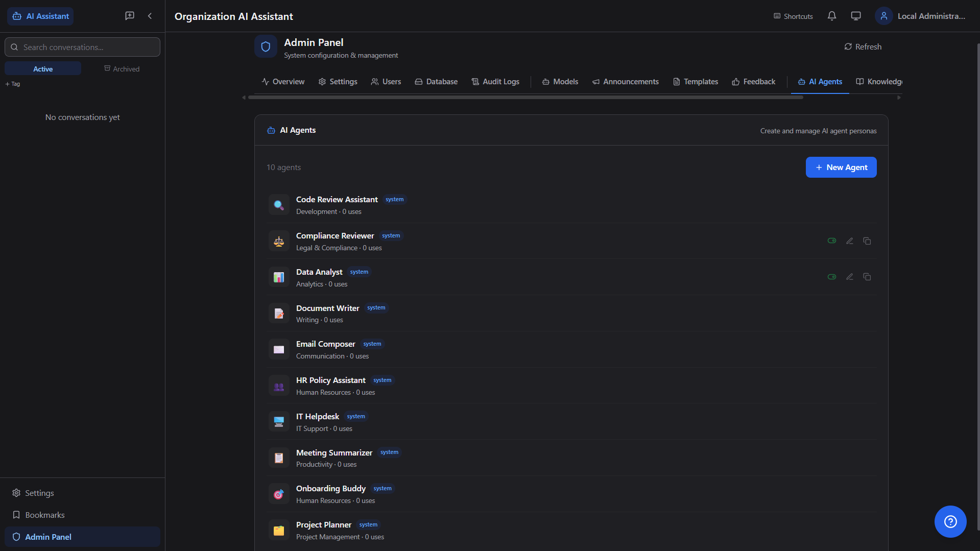Duplicate the Compliance Reviewer agent

867,241
